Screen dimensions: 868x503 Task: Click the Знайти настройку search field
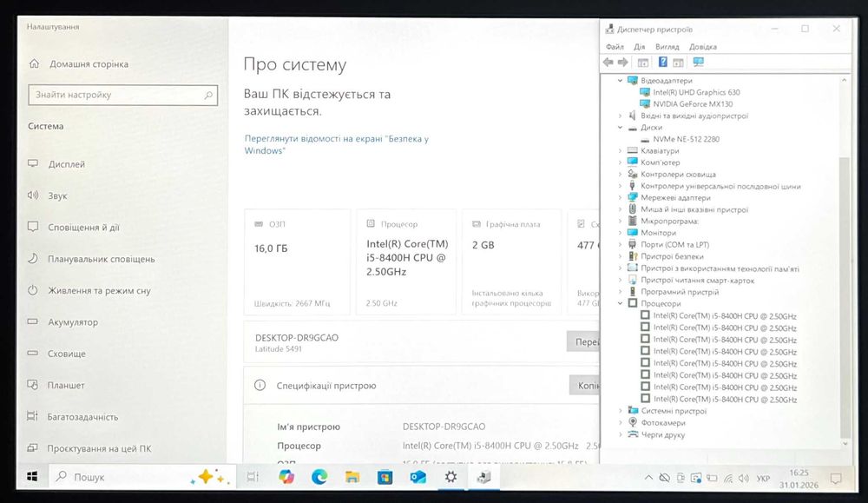[123, 95]
